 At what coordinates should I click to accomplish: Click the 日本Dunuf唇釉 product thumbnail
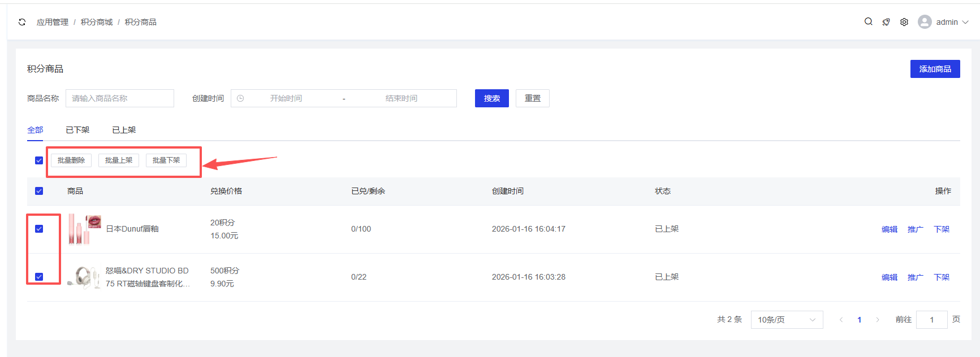coord(84,229)
